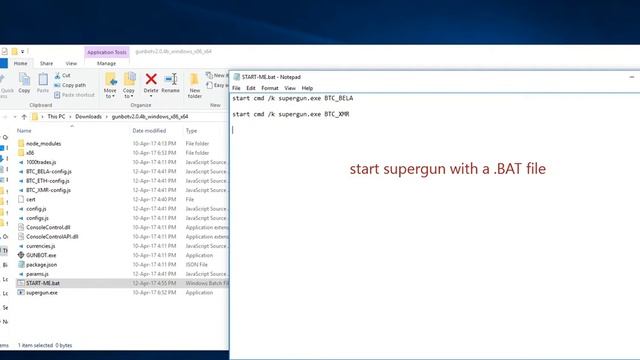Open Notepad's File menu
The width and height of the screenshot is (640, 360).
click(236, 88)
